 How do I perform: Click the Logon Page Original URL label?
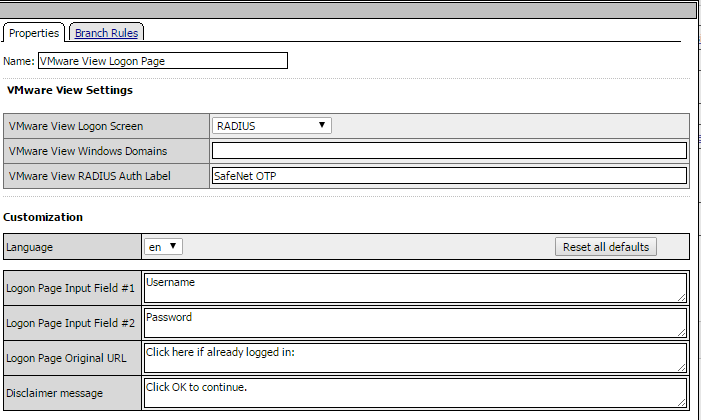coord(66,358)
